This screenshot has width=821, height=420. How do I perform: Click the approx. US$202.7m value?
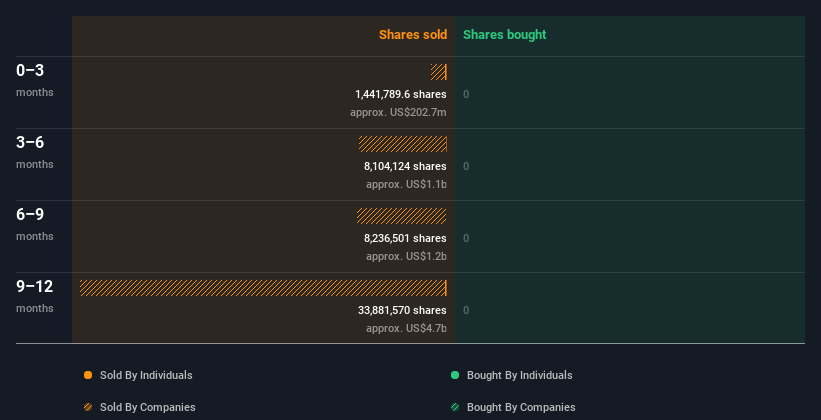coord(398,112)
